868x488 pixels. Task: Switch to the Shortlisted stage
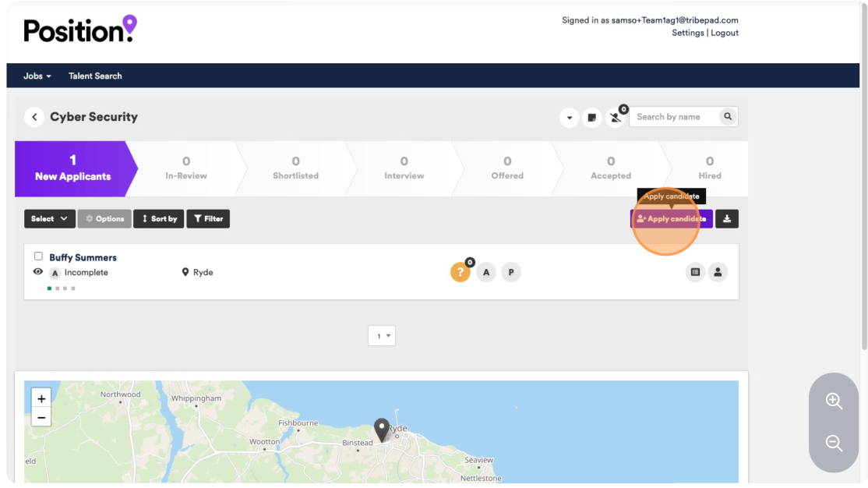(x=295, y=169)
